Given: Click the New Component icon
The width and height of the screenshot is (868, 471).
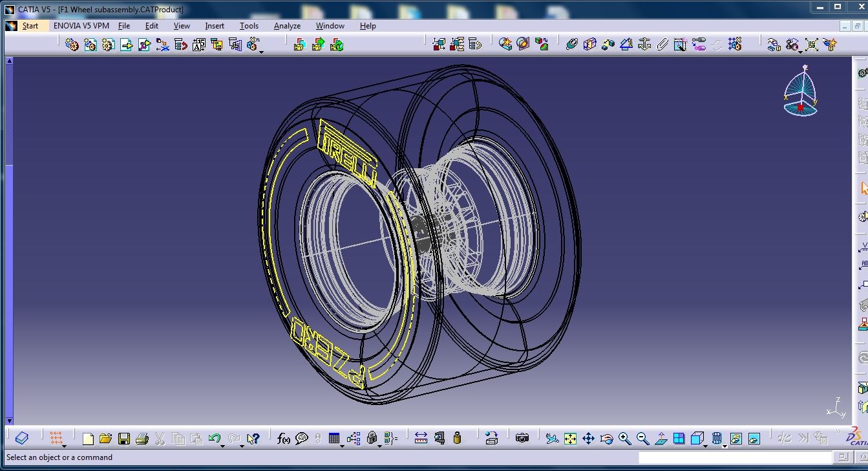Looking at the screenshot, I should click(72, 44).
